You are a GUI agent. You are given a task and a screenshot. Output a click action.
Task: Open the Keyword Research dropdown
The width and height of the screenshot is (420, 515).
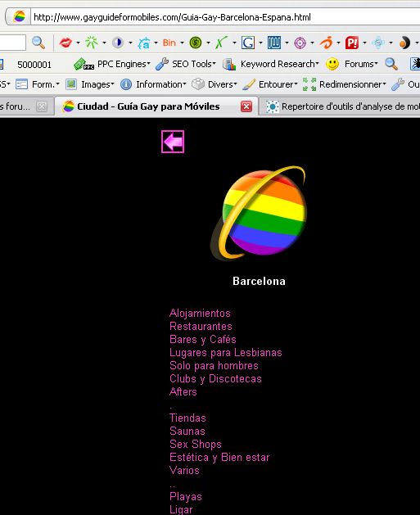click(271, 64)
